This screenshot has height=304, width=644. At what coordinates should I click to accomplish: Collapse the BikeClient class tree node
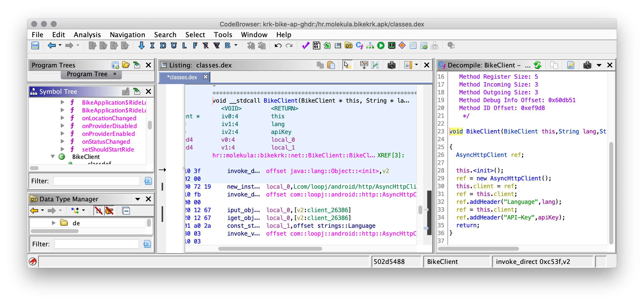[x=52, y=157]
